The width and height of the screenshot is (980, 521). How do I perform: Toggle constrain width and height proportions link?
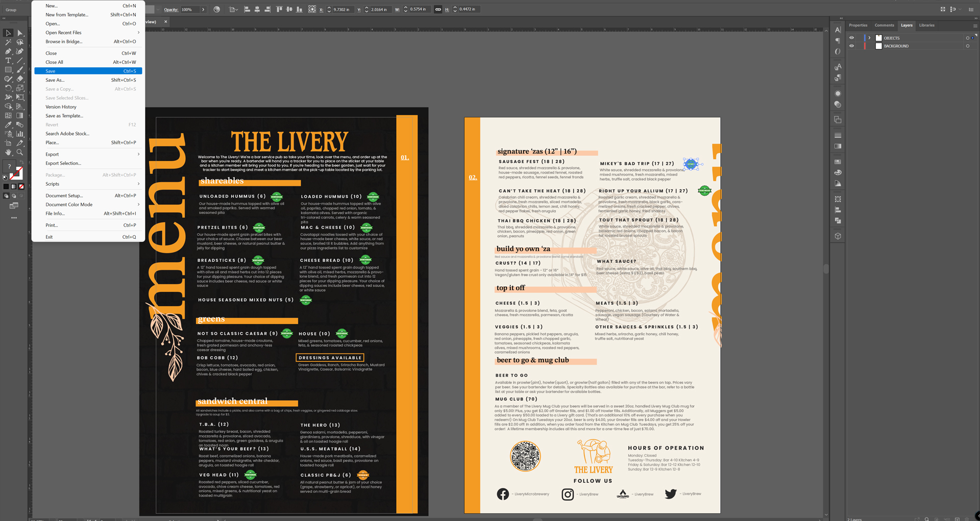tap(438, 9)
